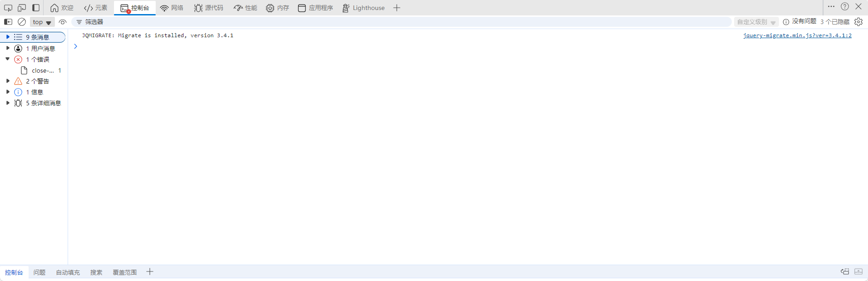Close the DevTools panel

point(858,6)
